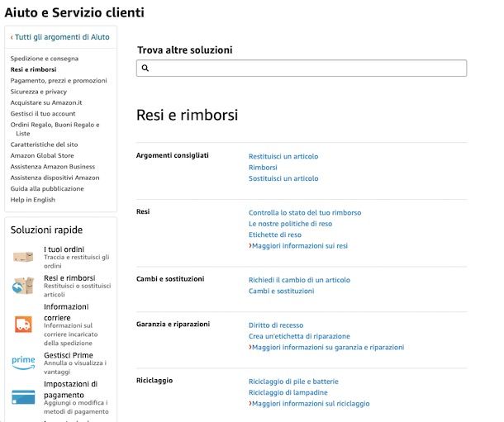Select Spedizione e consegna in sidebar
Screen dimensions: 504x422
click(45, 59)
